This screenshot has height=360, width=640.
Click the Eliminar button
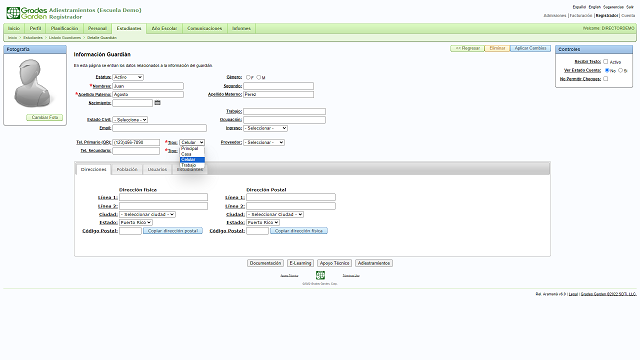coord(497,48)
